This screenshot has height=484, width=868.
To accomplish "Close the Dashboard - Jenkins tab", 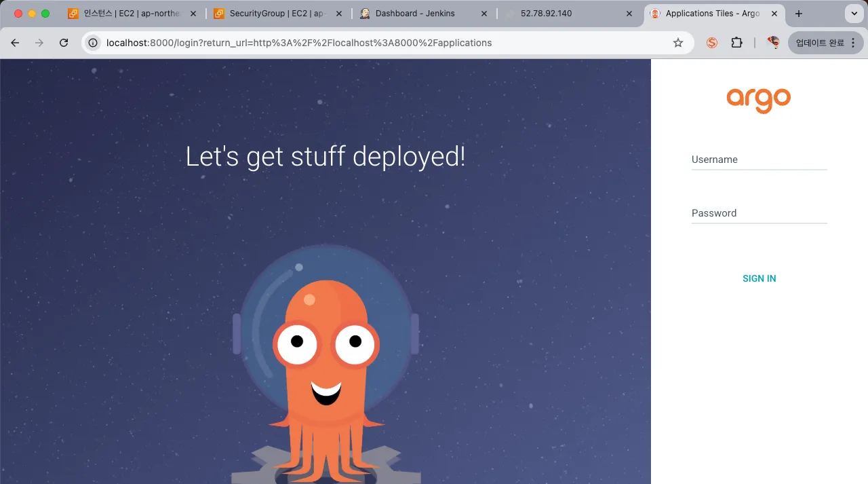I will tap(484, 14).
